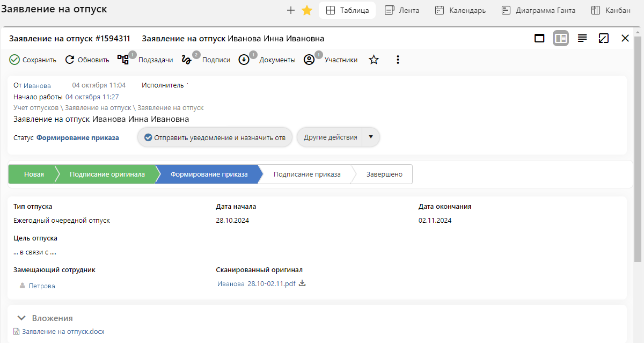
Task: Open the Календарь view tab
Action: click(460, 10)
